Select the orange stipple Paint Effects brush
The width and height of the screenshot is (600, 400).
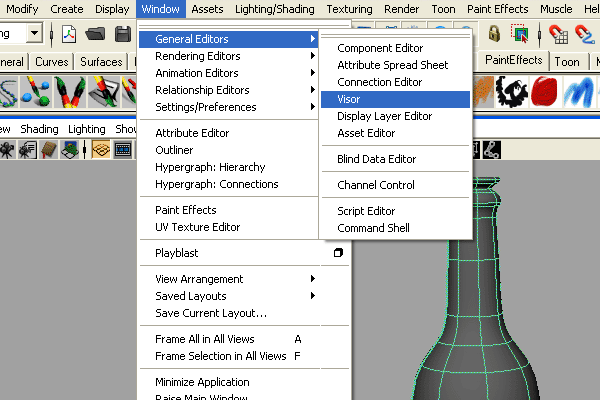click(x=483, y=91)
